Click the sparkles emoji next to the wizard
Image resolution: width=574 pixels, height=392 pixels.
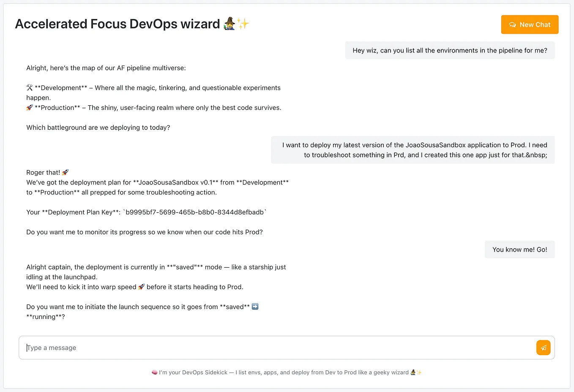242,24
